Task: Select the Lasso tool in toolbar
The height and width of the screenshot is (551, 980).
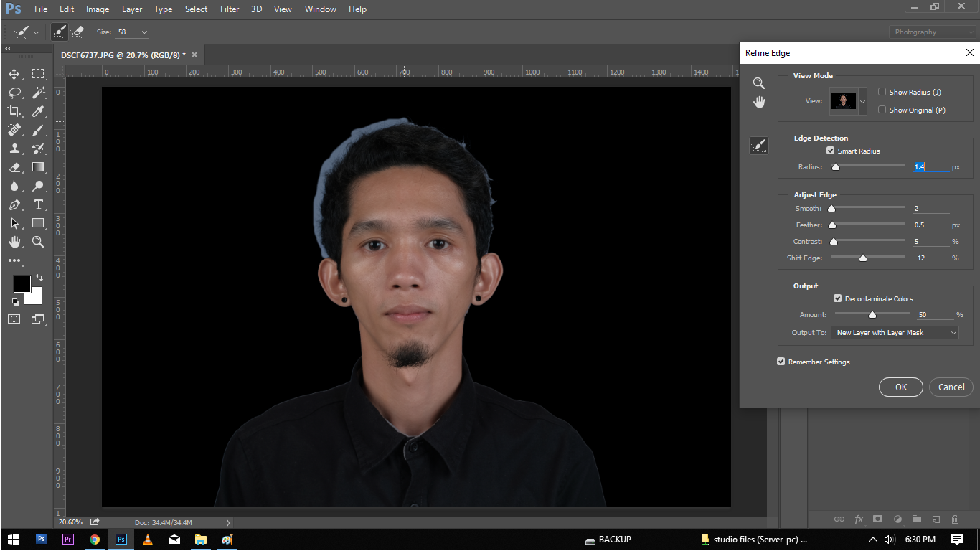Action: pyautogui.click(x=14, y=93)
